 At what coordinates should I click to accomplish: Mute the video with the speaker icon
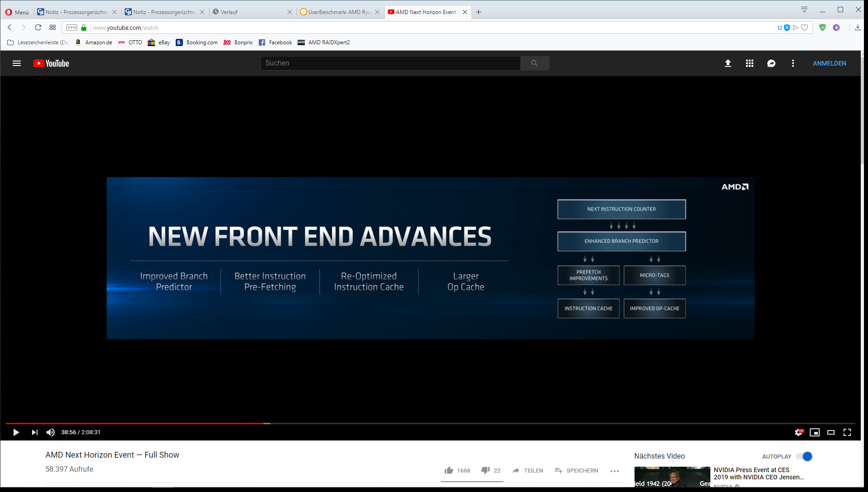tap(51, 432)
